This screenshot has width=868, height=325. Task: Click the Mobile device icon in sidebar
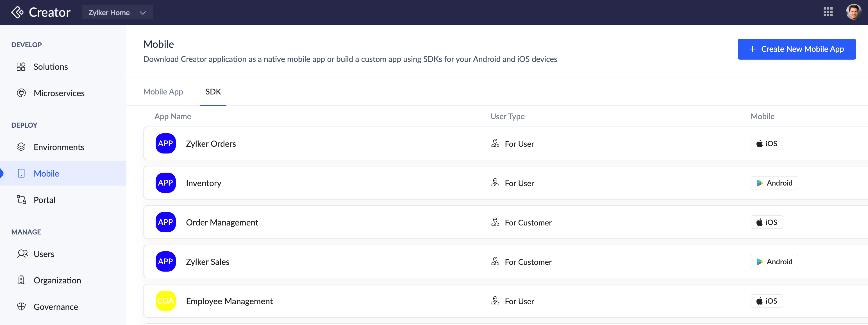tap(21, 173)
